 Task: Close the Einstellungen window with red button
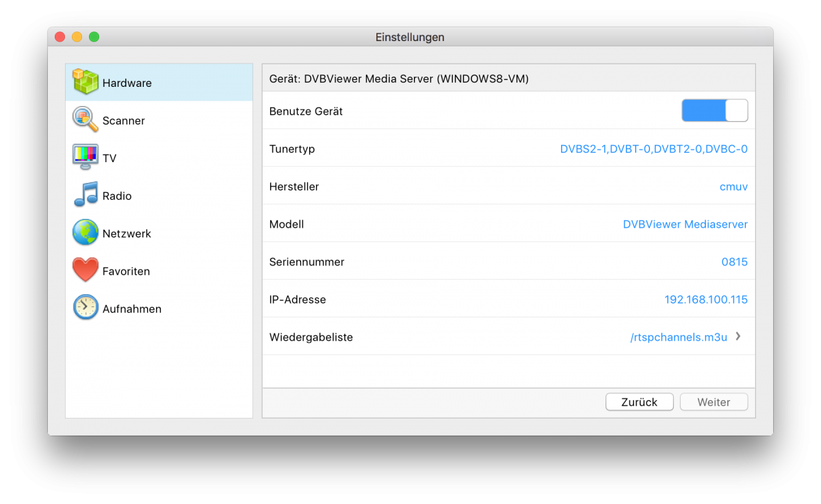[60, 37]
